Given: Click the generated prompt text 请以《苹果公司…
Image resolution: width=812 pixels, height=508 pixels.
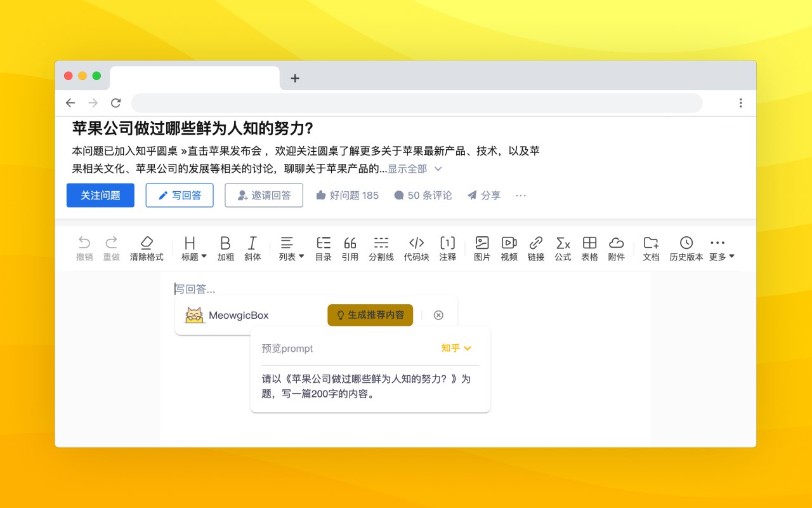Looking at the screenshot, I should click(367, 386).
